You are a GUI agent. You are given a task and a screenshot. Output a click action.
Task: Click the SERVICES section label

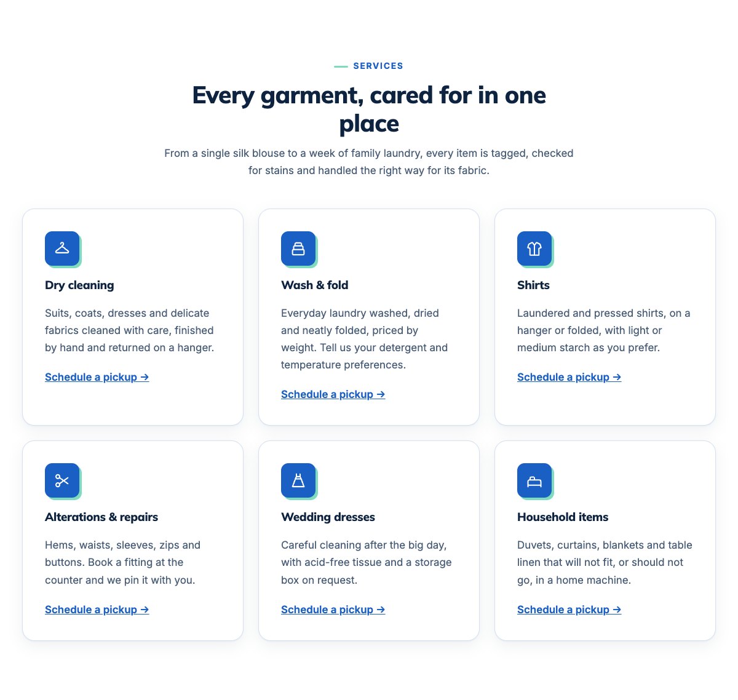click(378, 66)
